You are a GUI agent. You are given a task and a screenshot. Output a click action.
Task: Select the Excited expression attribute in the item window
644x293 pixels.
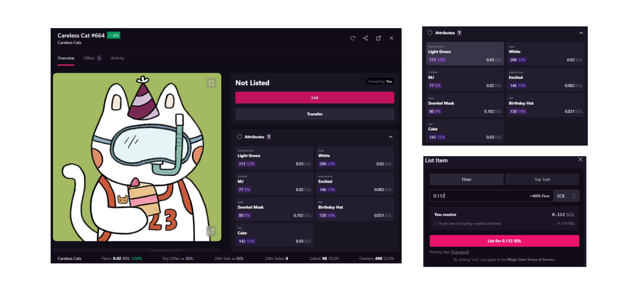(355, 183)
